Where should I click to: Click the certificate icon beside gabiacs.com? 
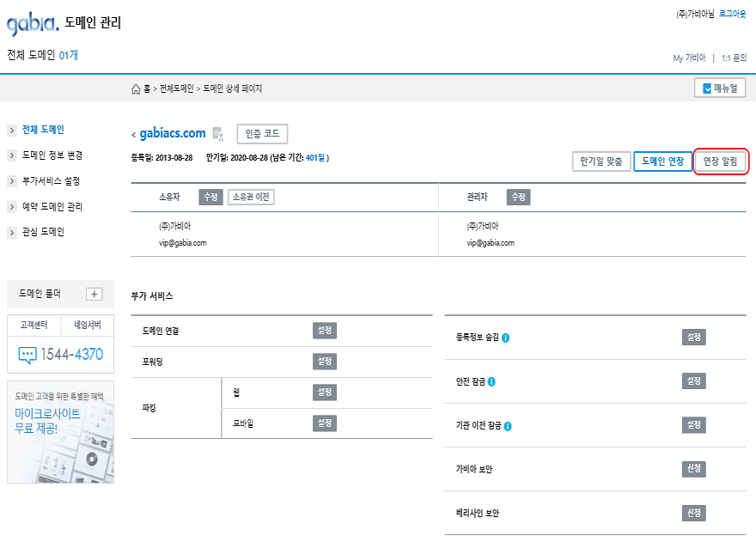(218, 134)
